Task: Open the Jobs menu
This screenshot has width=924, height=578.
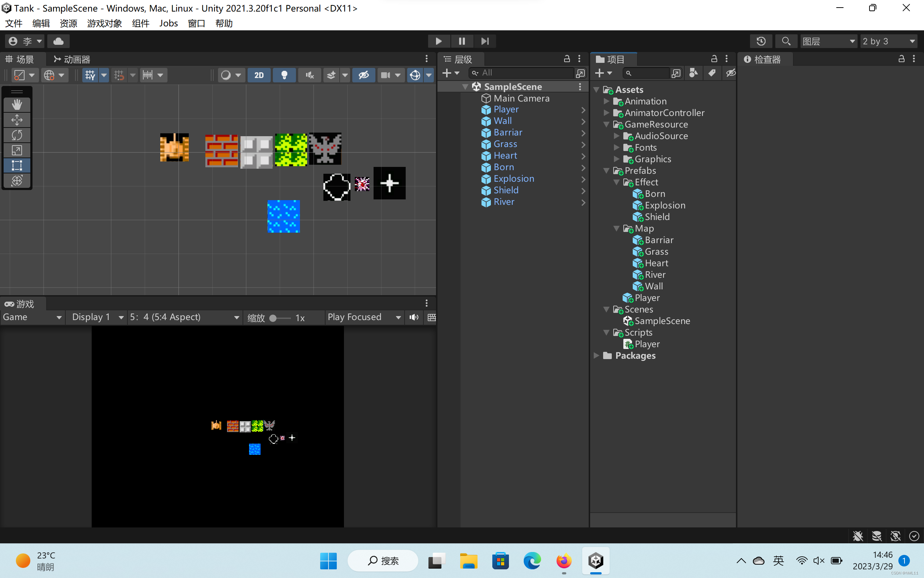Action: pos(169,23)
